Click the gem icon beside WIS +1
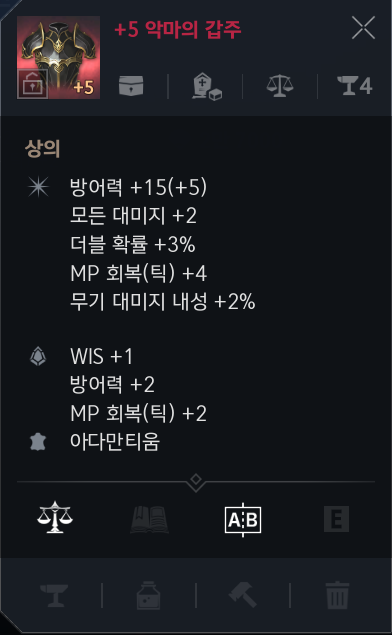This screenshot has height=635, width=392. (38, 357)
